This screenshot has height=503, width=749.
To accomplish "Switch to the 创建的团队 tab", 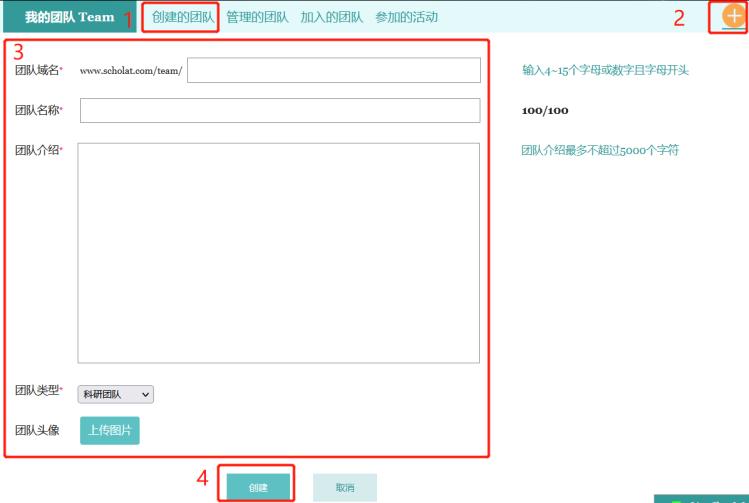I will (183, 17).
